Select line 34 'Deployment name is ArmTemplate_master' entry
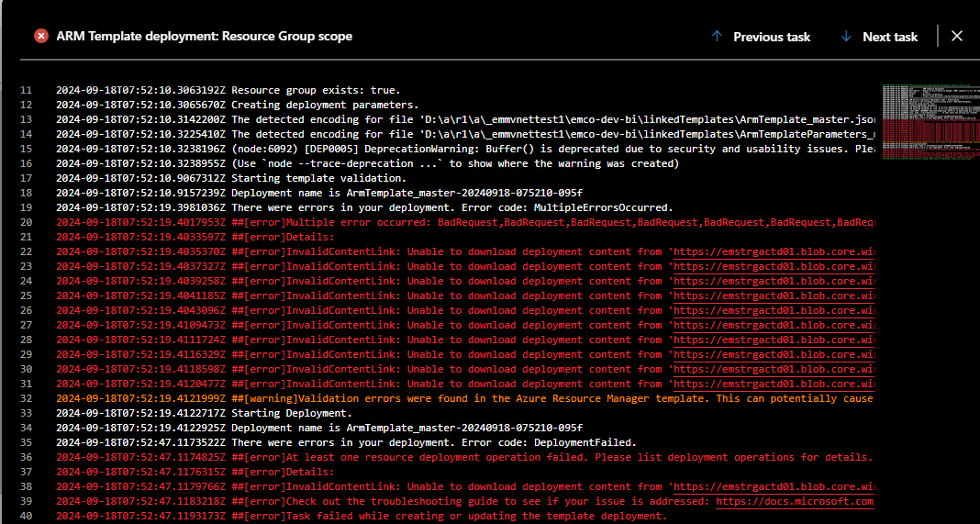980x524 pixels. tap(319, 429)
